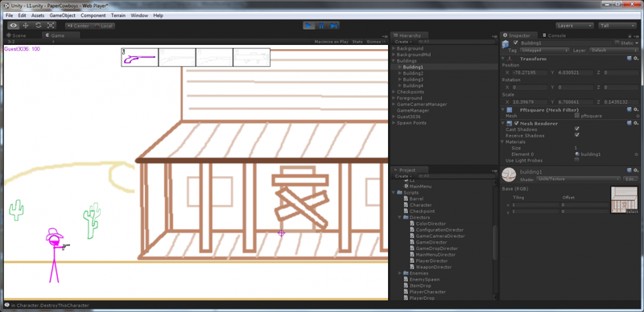This screenshot has width=644, height=312.
Task: Select Guest3036 in the Hierarchy
Action: [409, 117]
